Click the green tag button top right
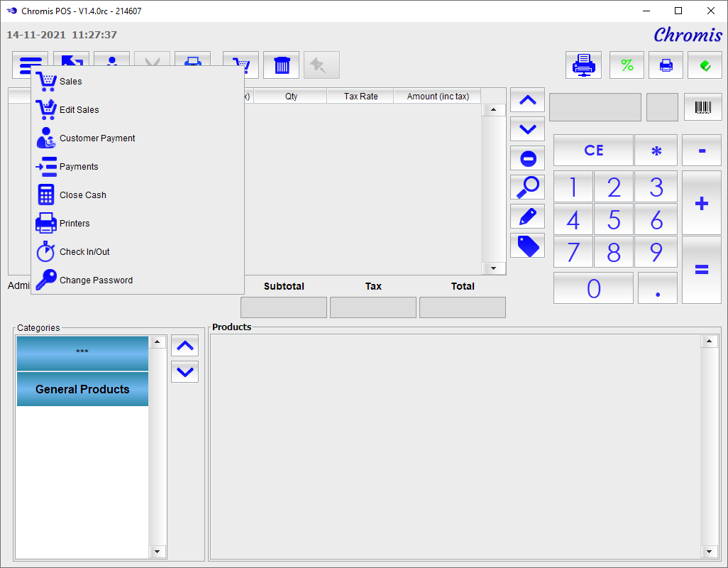Image resolution: width=728 pixels, height=568 pixels. pos(705,65)
